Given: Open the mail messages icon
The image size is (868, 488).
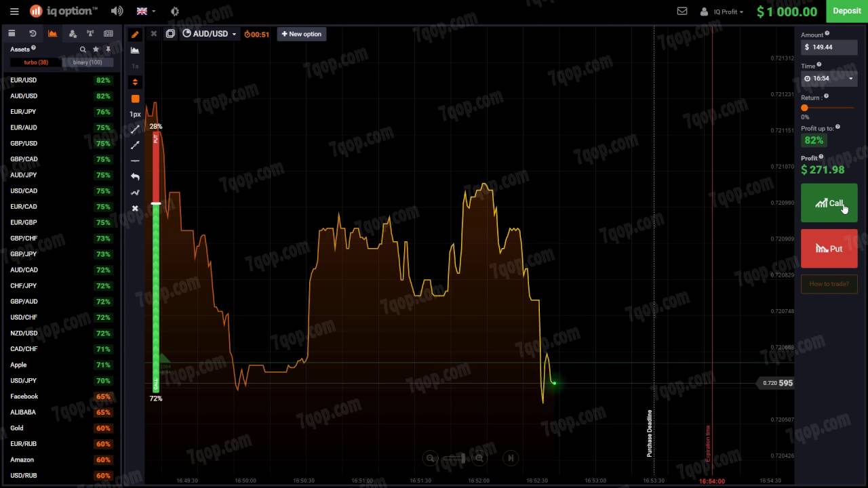Looking at the screenshot, I should tap(682, 12).
